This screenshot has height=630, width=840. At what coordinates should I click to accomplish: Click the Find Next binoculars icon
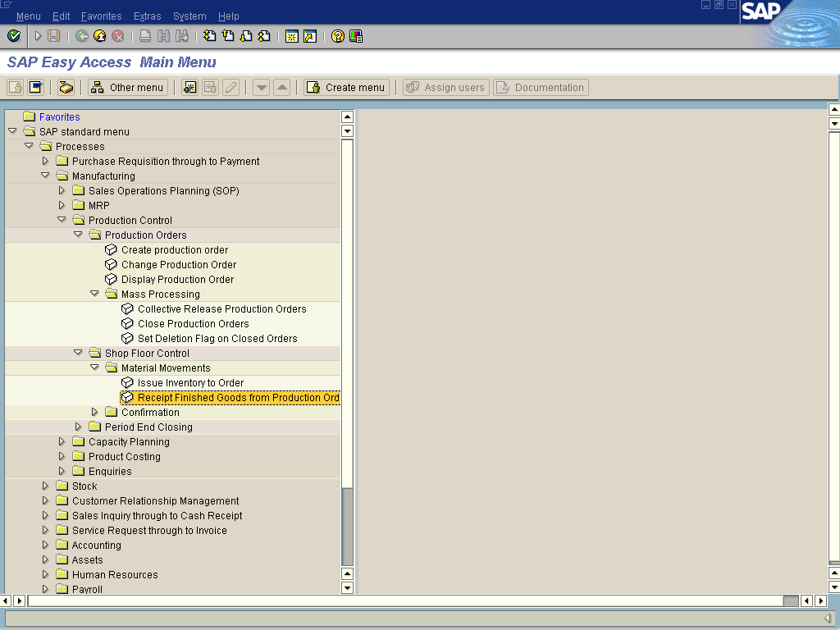coord(181,36)
